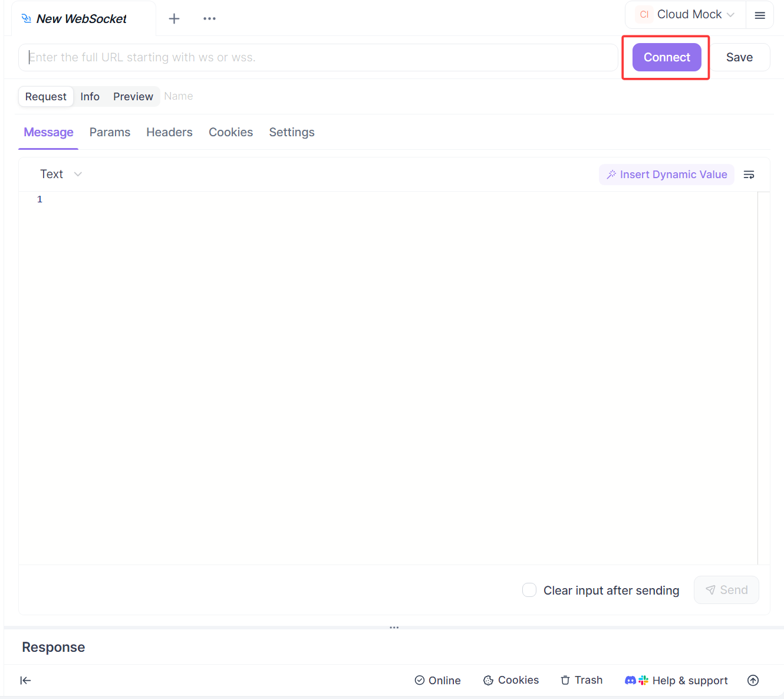Open the Settings tab
This screenshot has height=699, width=784.
pos(292,132)
